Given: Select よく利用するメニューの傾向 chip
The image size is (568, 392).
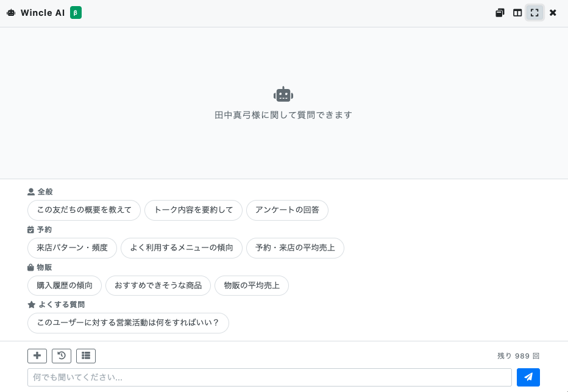Looking at the screenshot, I should coord(182,248).
